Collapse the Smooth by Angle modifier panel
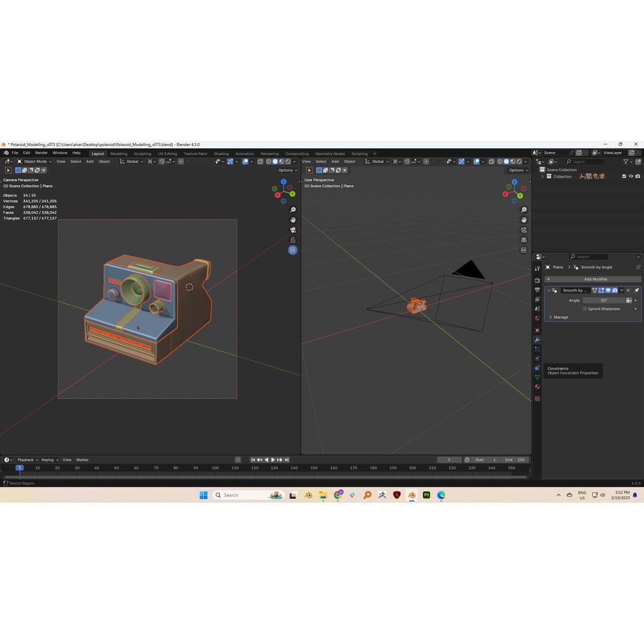Screen dimensions: 644x644 [x=549, y=290]
